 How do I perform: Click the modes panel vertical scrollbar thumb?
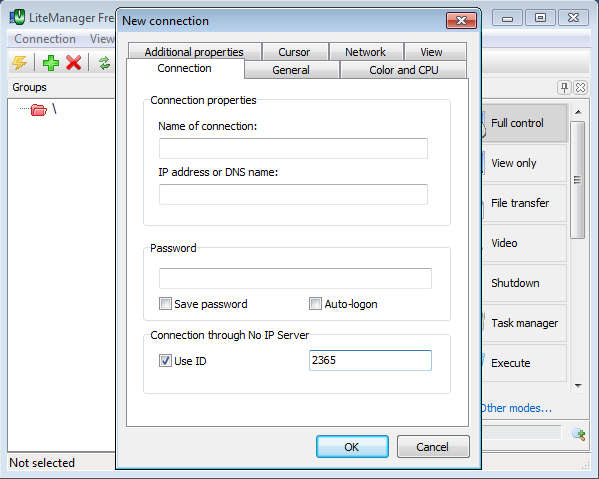[x=578, y=180]
